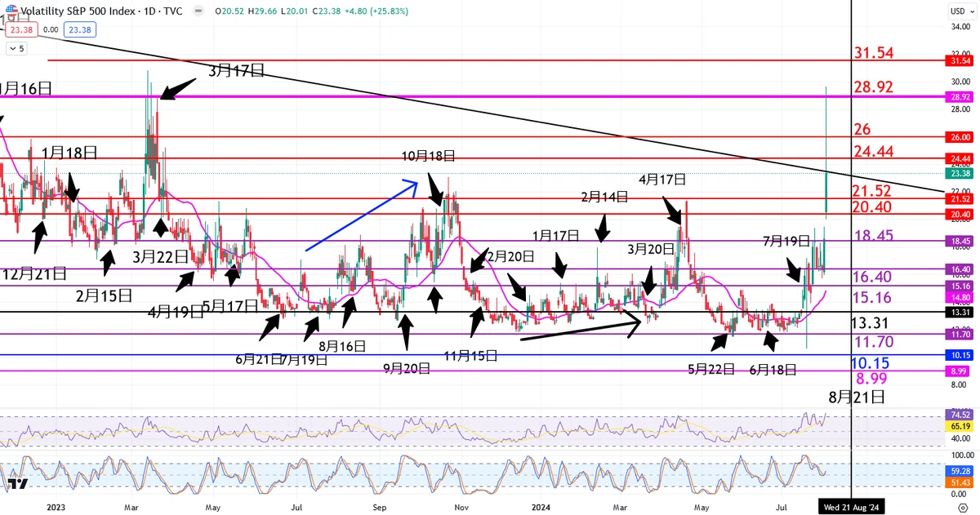Click the 2023 label on the time axis
This screenshot has width=980, height=515.
56,507
